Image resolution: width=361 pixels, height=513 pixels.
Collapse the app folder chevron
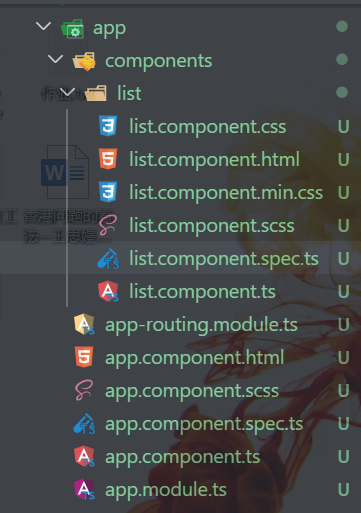pos(43,26)
